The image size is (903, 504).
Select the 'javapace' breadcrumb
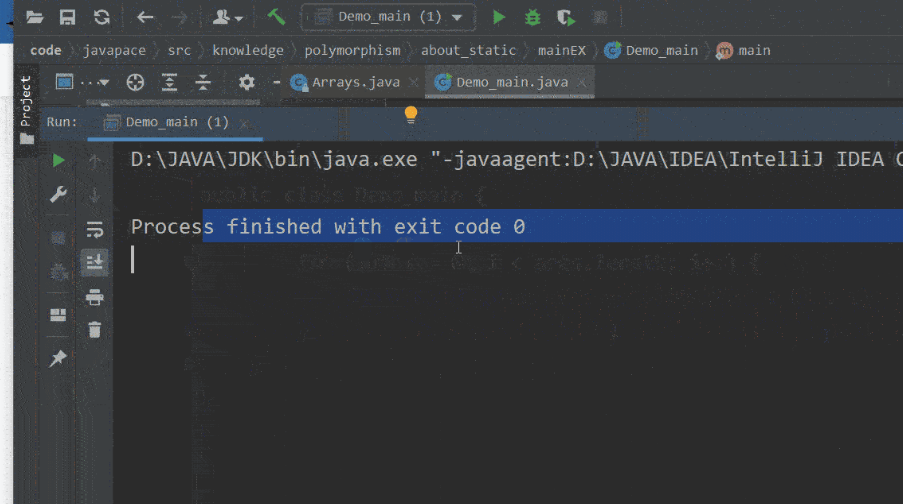(114, 51)
